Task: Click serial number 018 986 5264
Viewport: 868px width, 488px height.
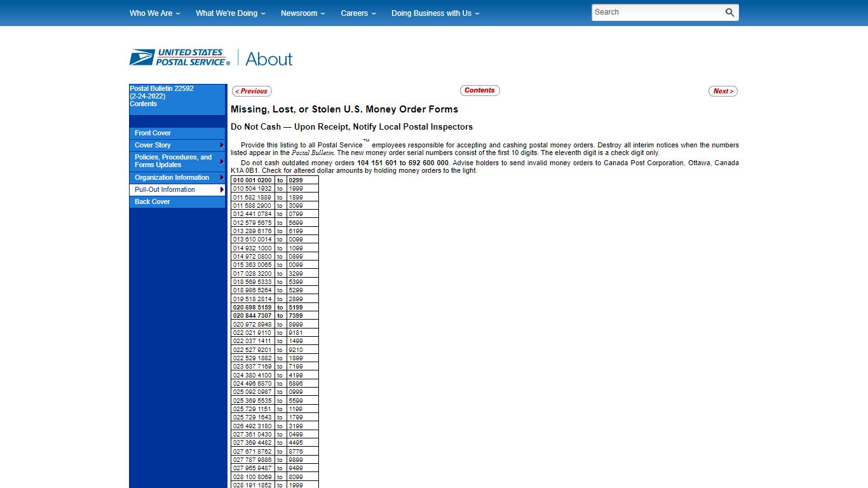Action: pyautogui.click(x=252, y=290)
